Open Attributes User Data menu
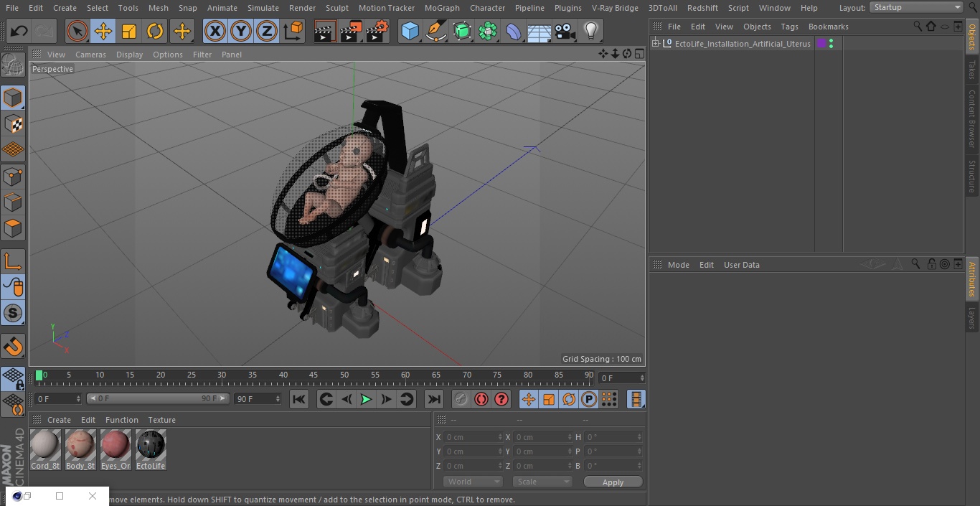The width and height of the screenshot is (980, 506). pyautogui.click(x=741, y=265)
